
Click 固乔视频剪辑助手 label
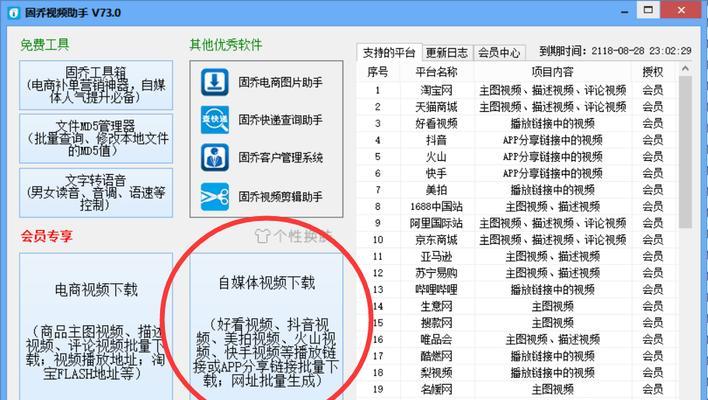point(280,196)
